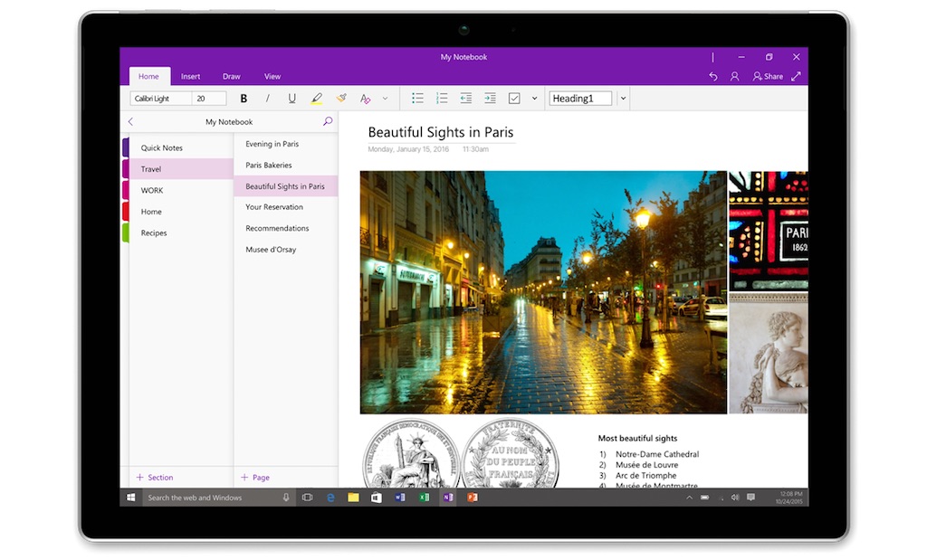Toggle the To-Do checkbox tag
The image size is (927, 560).
514,99
